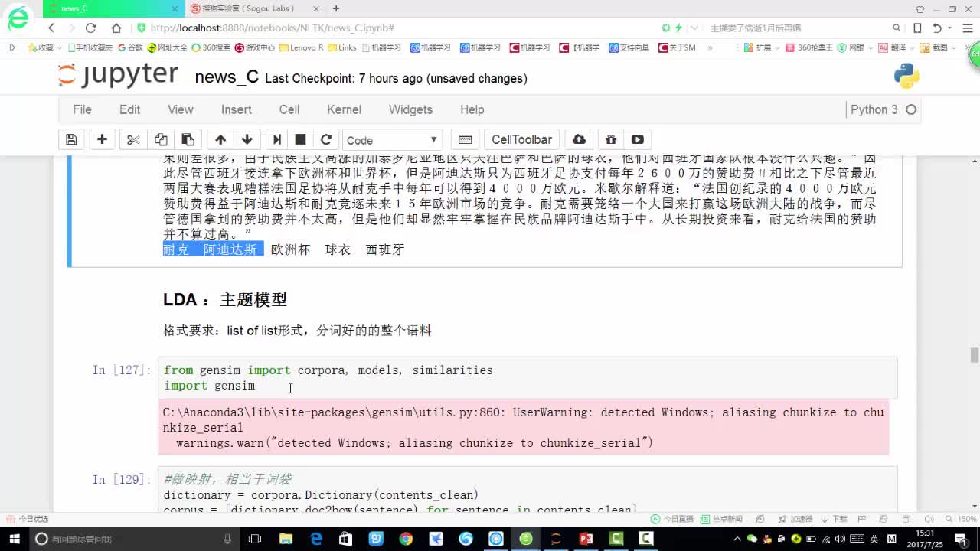This screenshot has width=980, height=551.
Task: Click the page vertical scrollbar thumb
Action: tap(975, 355)
